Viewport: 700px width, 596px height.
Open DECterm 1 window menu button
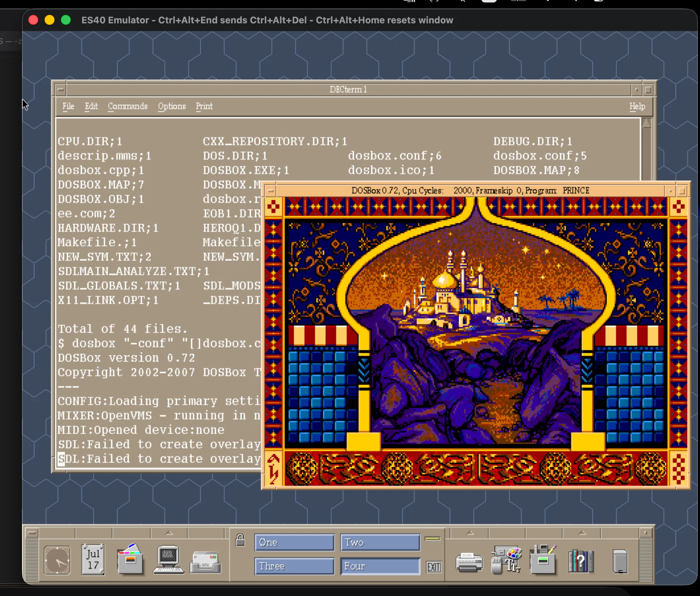61,90
